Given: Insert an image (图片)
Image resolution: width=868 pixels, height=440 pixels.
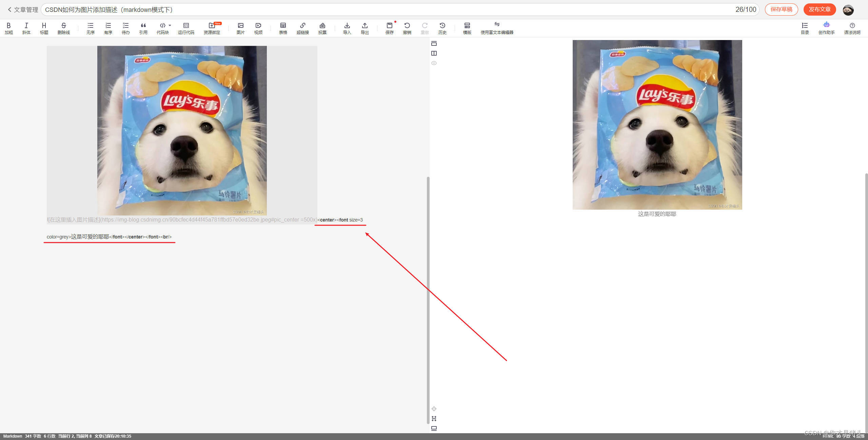Looking at the screenshot, I should point(241,28).
